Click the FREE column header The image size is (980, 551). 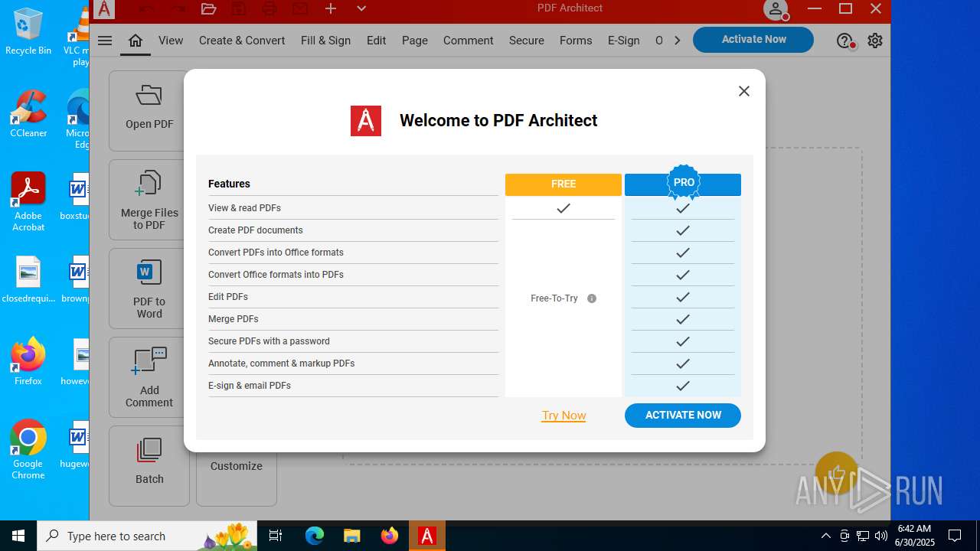click(x=563, y=184)
